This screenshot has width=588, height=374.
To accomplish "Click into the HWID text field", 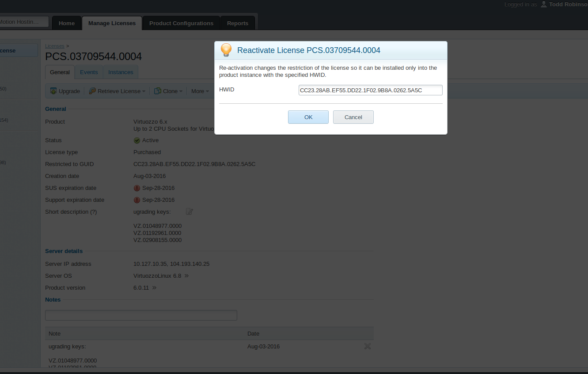I will click(370, 90).
